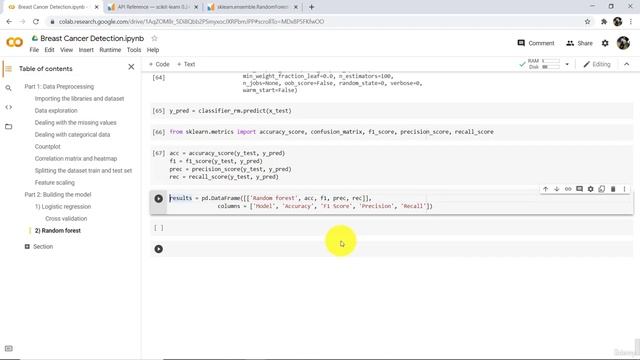This screenshot has width=640, height=360.
Task: Open the Editing mode dropdown
Action: [x=597, y=64]
